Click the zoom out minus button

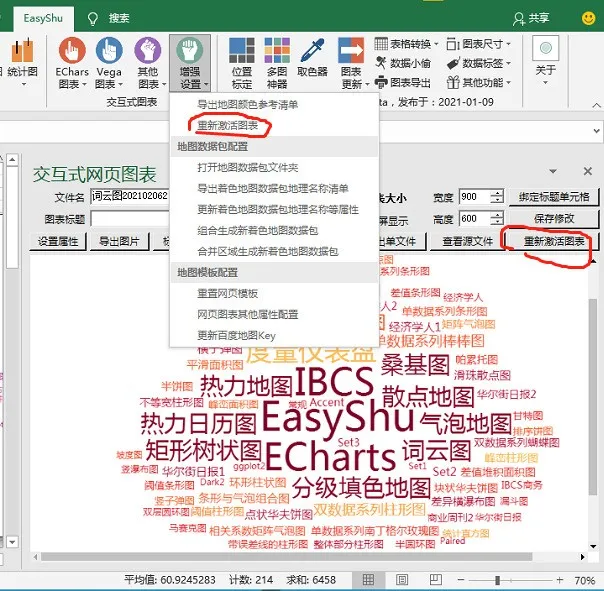461,580
